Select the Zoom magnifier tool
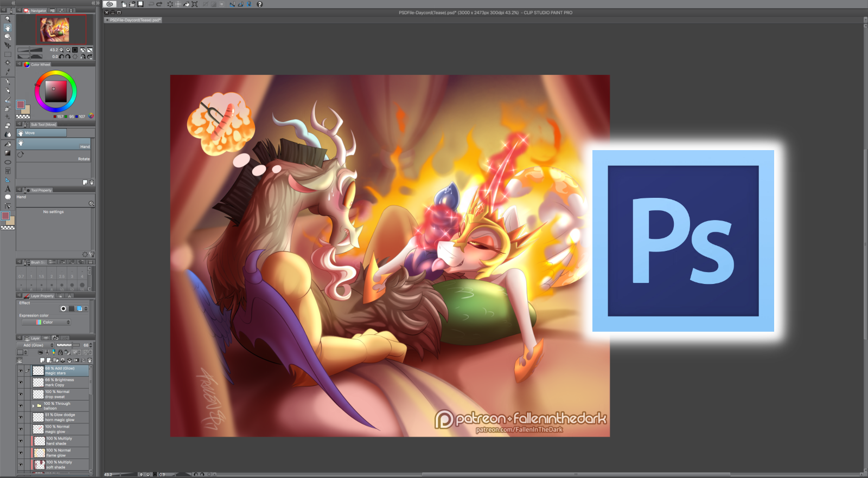Screen dimensions: 868x478 pyautogui.click(x=8, y=18)
